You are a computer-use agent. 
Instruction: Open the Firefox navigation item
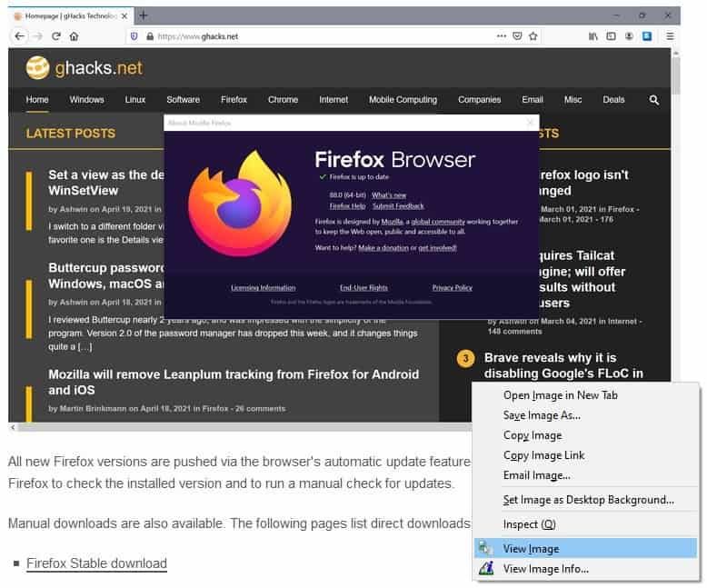click(234, 100)
